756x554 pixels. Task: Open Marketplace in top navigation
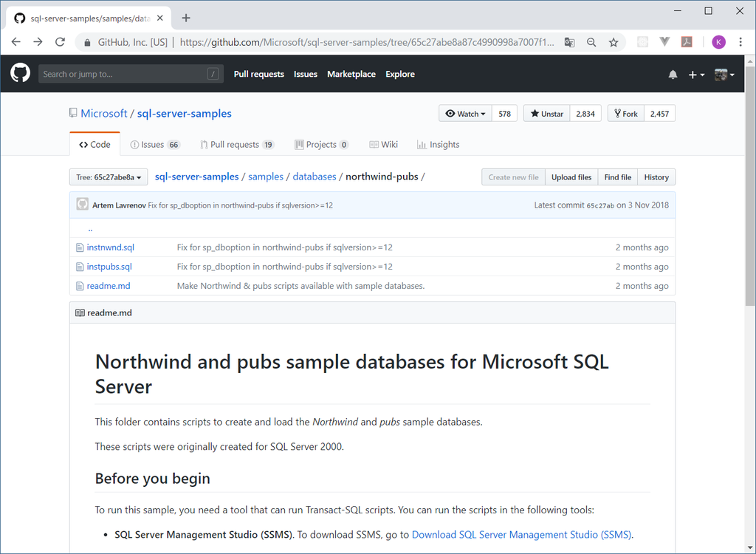point(351,74)
